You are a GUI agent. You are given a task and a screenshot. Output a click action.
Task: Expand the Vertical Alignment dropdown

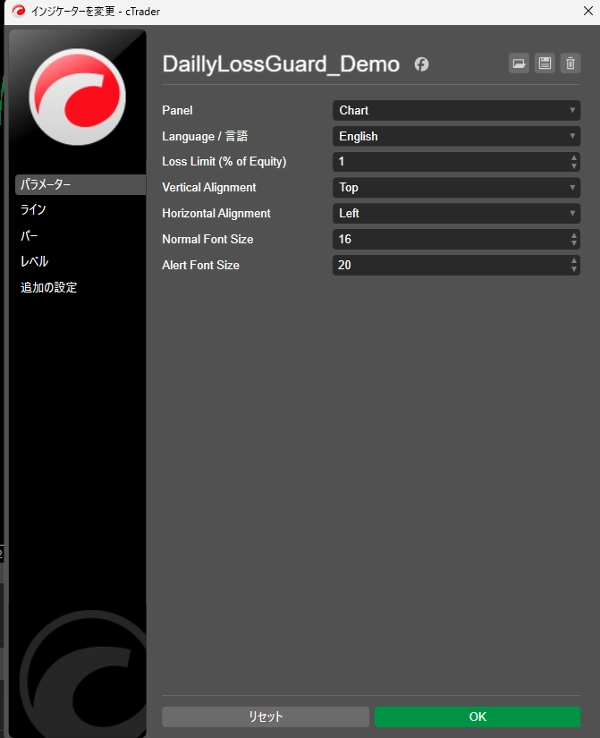point(456,188)
